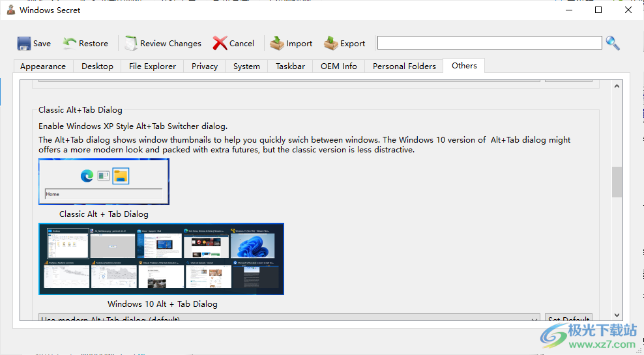
Task: Click the Windows 10 Alt + Tab preview image
Action: [161, 259]
